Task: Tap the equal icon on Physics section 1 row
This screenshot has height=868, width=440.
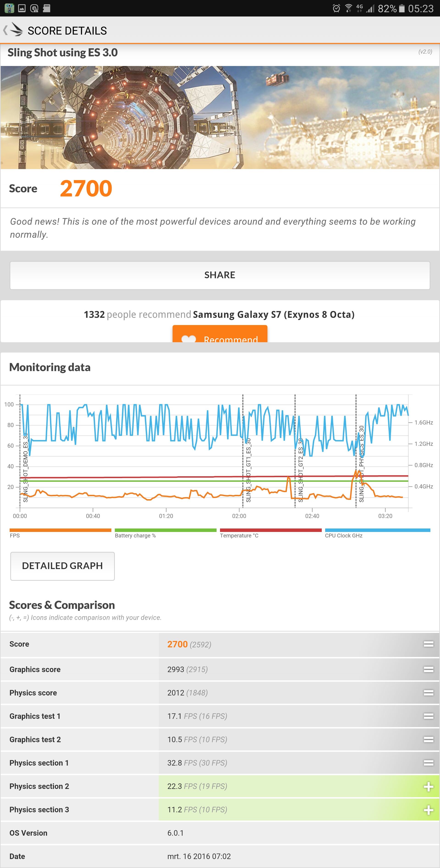Action: coord(429,763)
